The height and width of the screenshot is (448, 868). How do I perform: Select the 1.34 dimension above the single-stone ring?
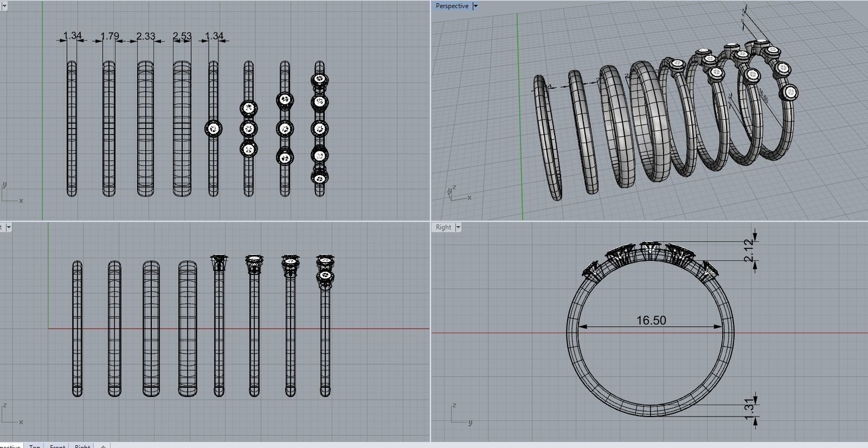(x=214, y=36)
